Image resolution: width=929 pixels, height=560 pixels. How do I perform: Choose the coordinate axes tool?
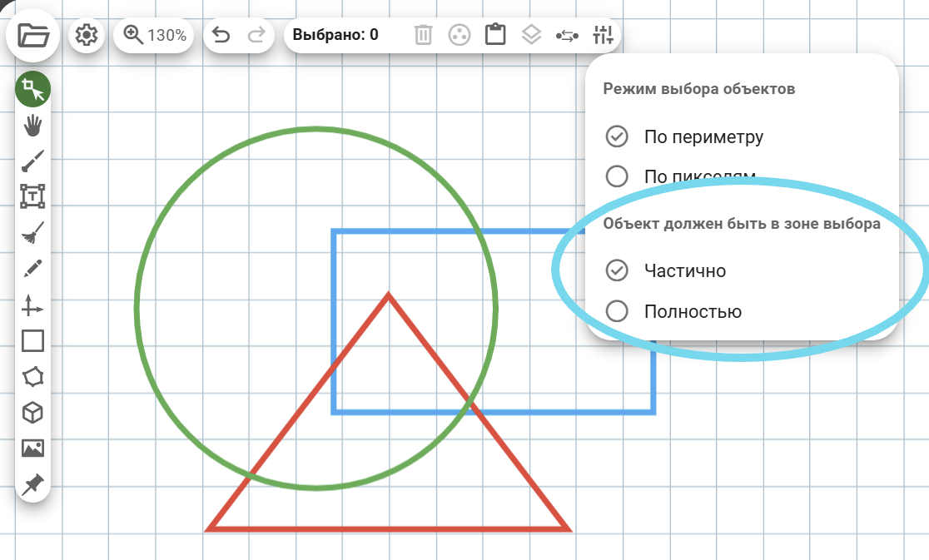33,306
